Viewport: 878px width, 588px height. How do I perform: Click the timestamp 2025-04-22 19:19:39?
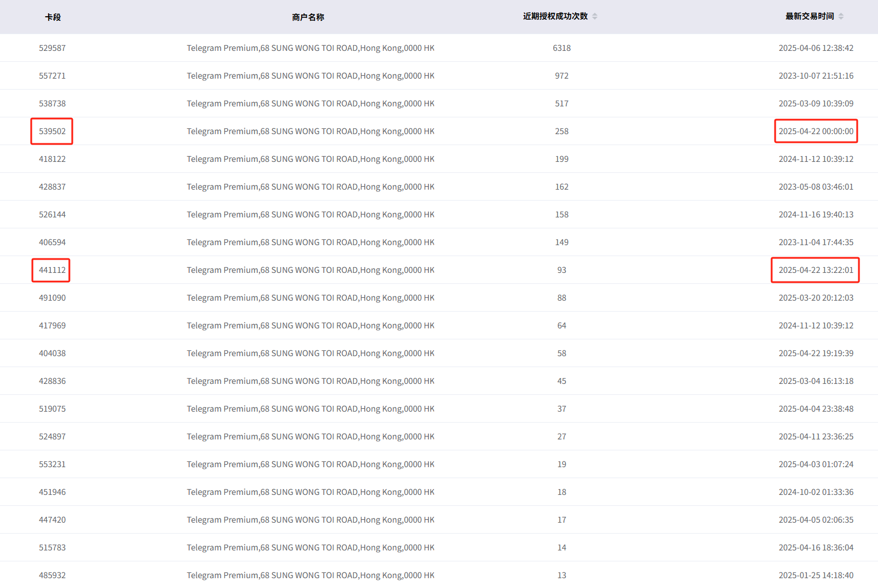[x=816, y=353]
